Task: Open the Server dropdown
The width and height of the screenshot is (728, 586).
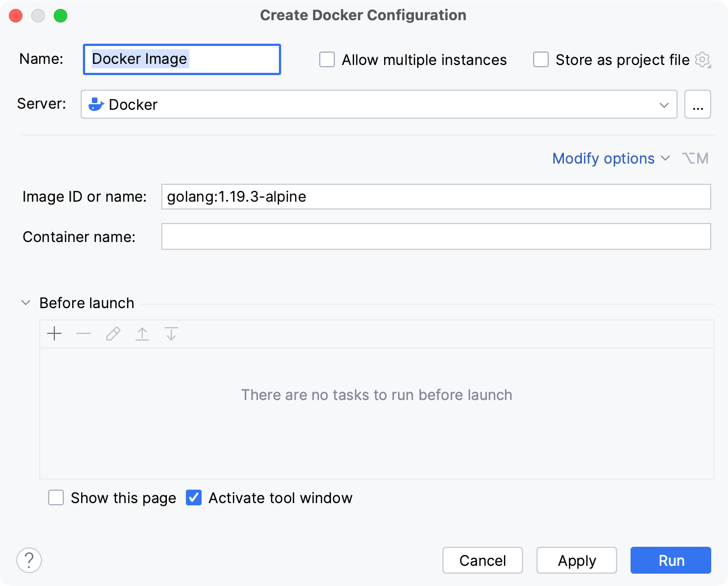Action: [x=664, y=104]
